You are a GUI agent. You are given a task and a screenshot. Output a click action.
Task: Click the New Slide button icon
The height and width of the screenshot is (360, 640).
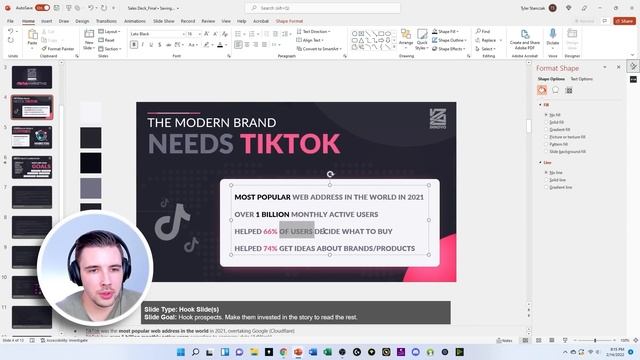(89, 34)
